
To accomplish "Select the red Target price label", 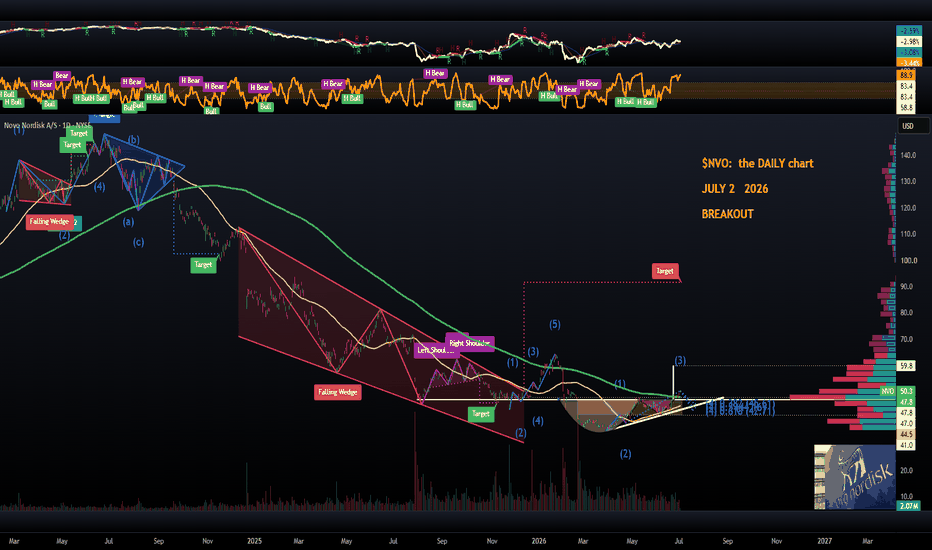I will (x=665, y=271).
